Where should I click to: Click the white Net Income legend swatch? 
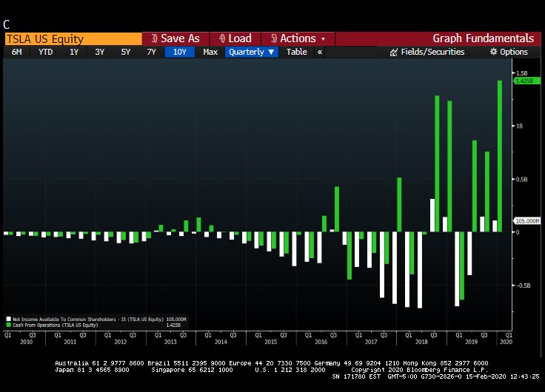(8, 319)
